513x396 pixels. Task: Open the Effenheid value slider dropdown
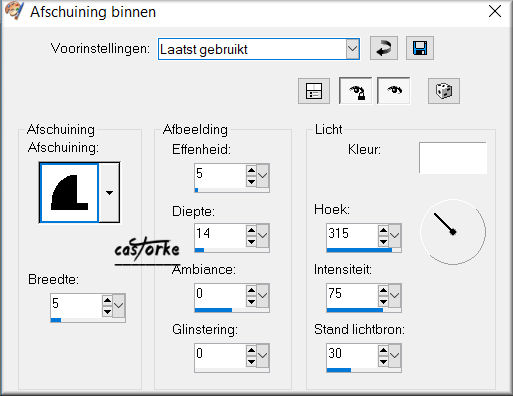[x=263, y=175]
